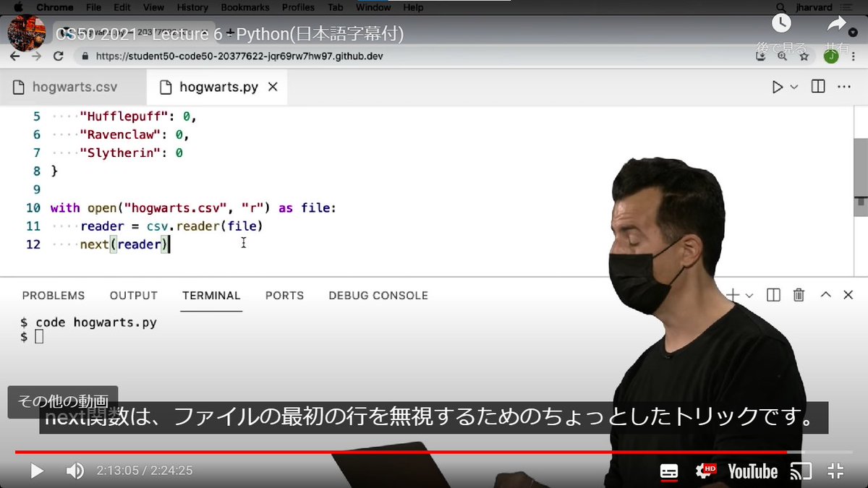Split the editor with the layout icon
868x488 pixels.
(x=818, y=87)
